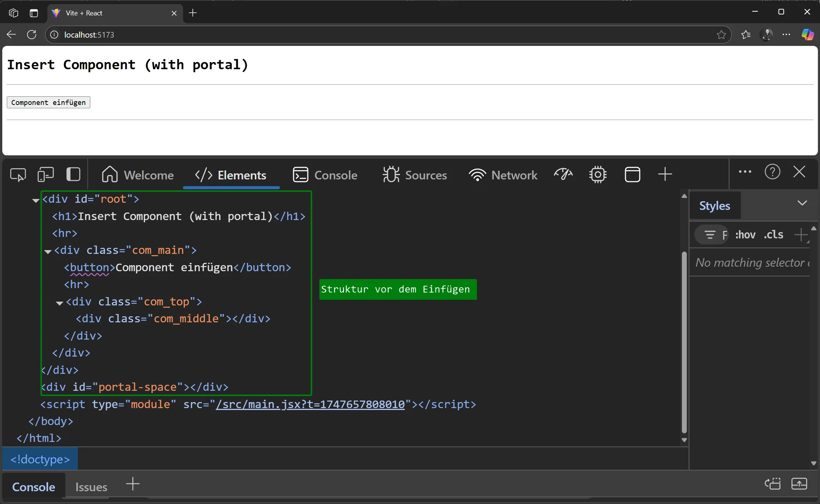Collapse the div id="root" node
This screenshot has height=504, width=820.
(x=36, y=200)
